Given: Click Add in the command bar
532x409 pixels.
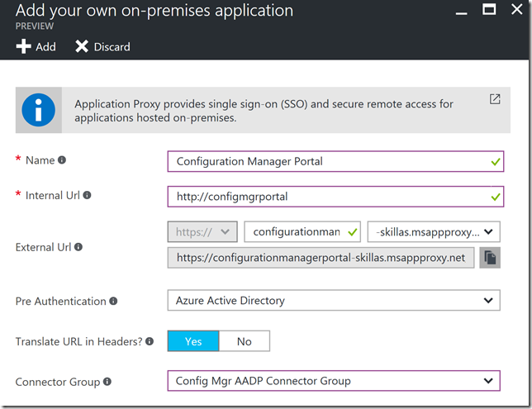Looking at the screenshot, I should pyautogui.click(x=36, y=47).
